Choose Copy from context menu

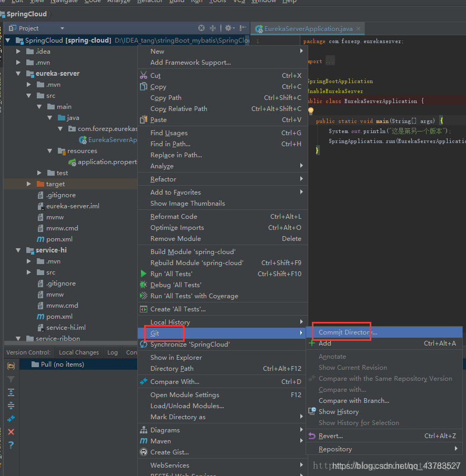point(222,86)
